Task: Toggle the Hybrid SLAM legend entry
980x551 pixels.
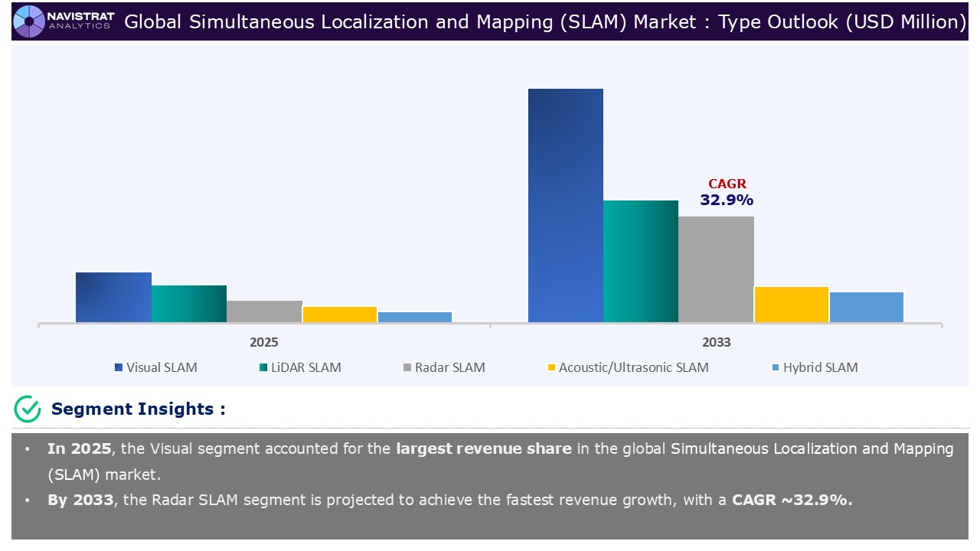Action: 815,367
